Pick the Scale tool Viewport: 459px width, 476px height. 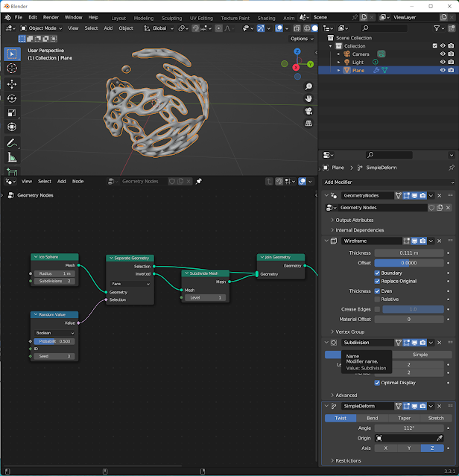(x=12, y=112)
